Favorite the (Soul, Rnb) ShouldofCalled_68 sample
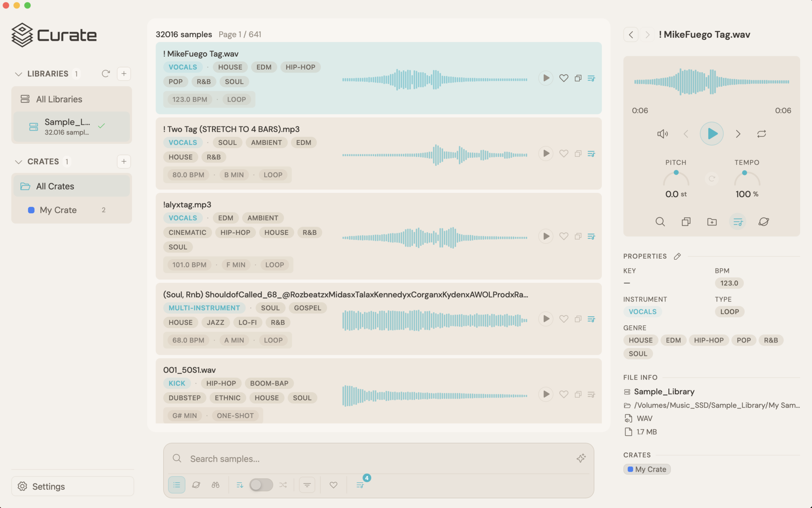 point(564,319)
